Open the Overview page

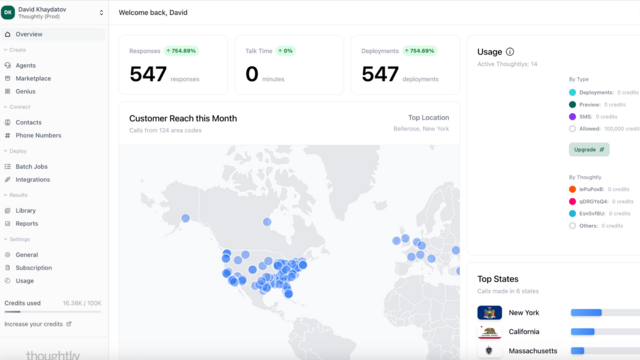coord(53,34)
